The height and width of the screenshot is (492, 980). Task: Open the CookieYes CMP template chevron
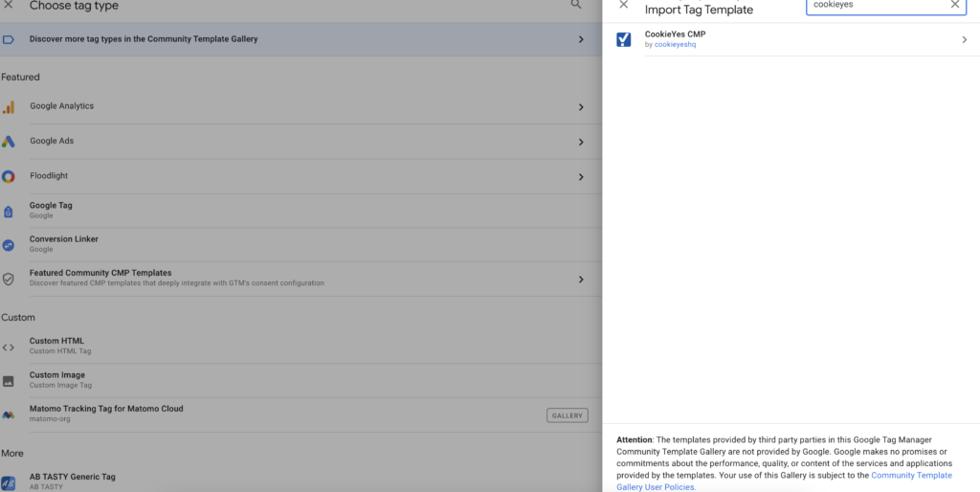964,40
